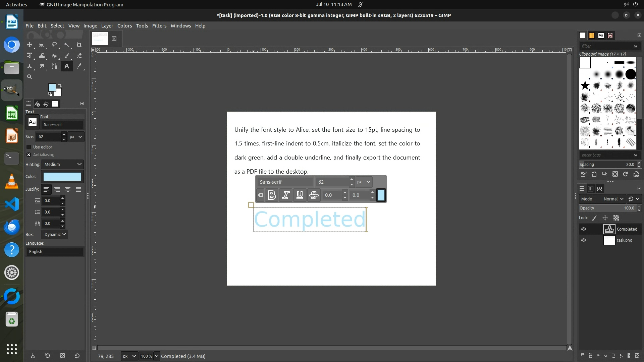
Task: Click the text Color swatch in tool options
Action: pyautogui.click(x=62, y=177)
